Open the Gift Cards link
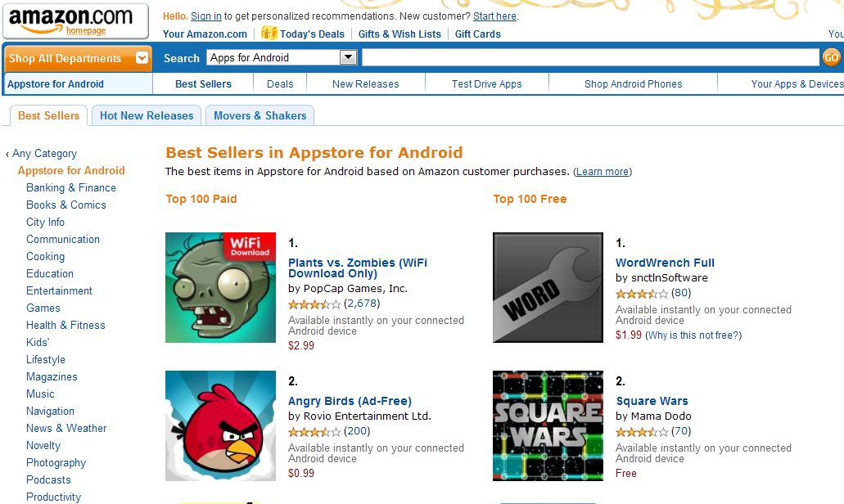Viewport: 844px width, 504px height. tap(477, 34)
